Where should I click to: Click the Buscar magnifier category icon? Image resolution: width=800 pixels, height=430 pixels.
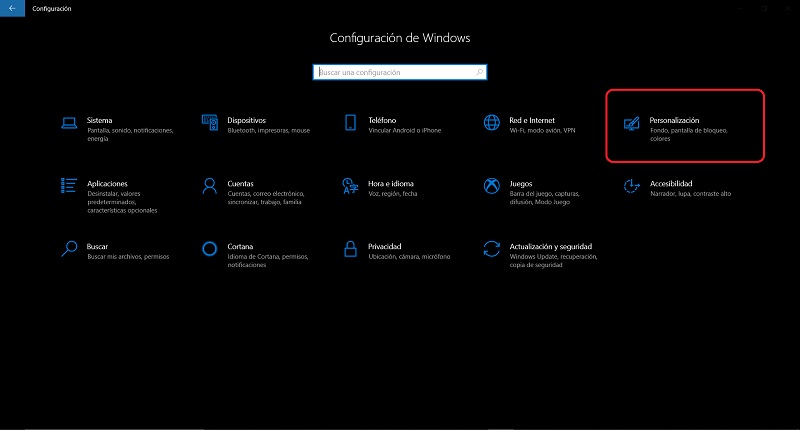pyautogui.click(x=69, y=248)
